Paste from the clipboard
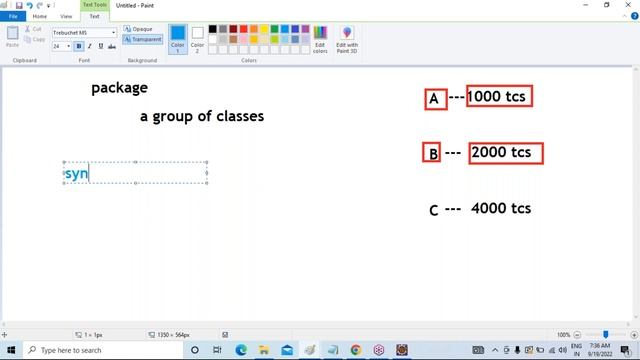This screenshot has height=360, width=640. [x=12, y=37]
